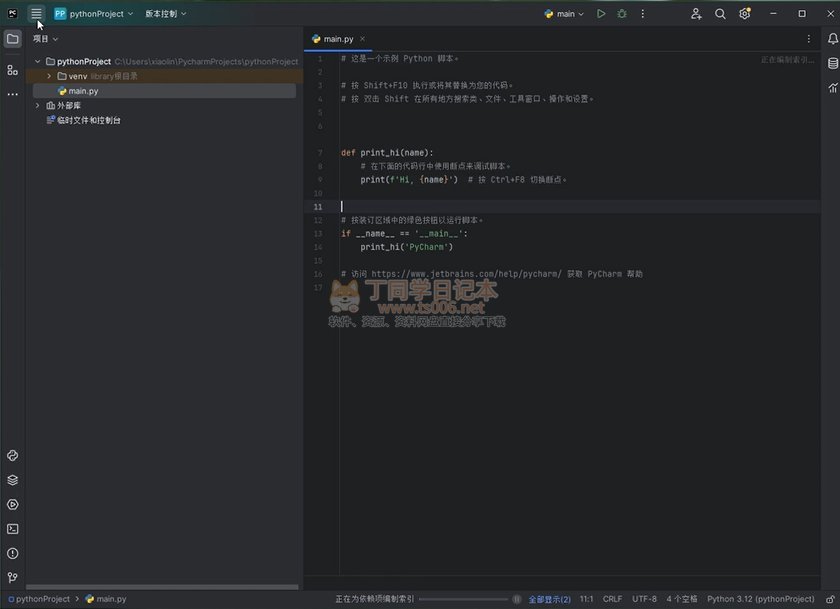Switch to the main.py editor tab

click(x=337, y=39)
